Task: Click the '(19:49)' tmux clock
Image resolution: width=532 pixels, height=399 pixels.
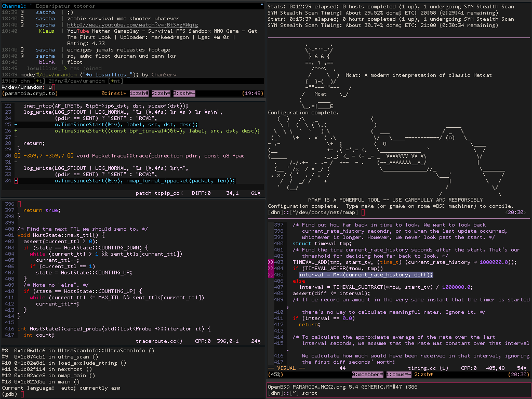Action: click(253, 94)
